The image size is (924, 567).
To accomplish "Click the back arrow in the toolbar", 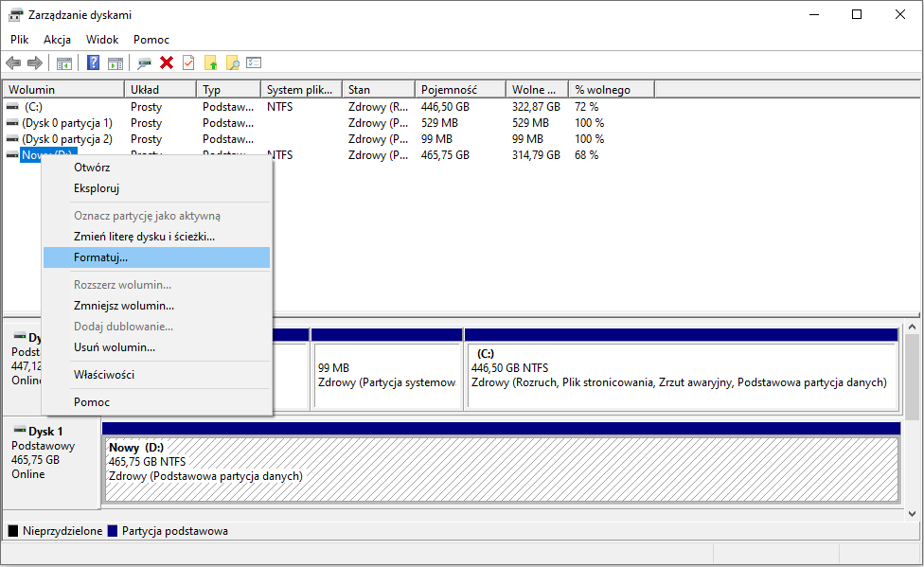I will [13, 62].
